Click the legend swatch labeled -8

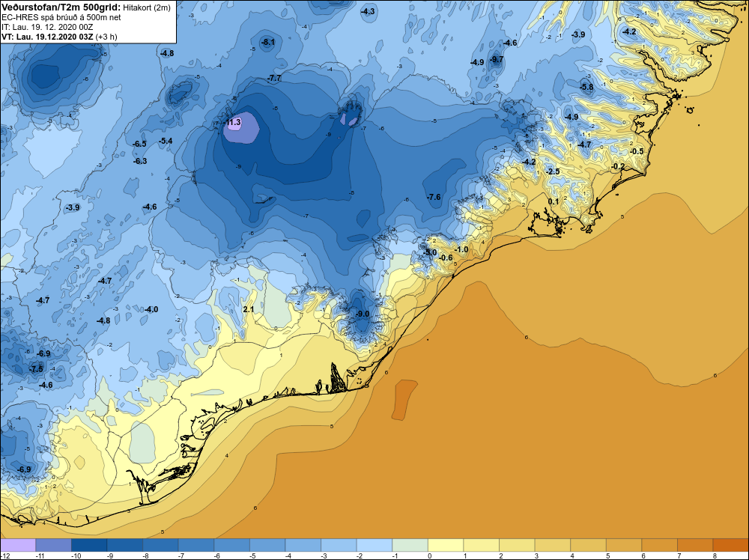[160, 545]
